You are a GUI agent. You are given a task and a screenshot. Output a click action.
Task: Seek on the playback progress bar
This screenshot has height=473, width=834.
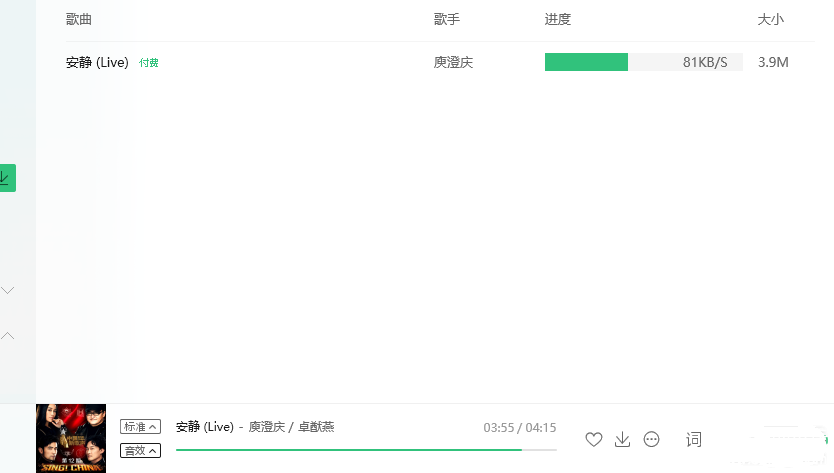[366, 450]
